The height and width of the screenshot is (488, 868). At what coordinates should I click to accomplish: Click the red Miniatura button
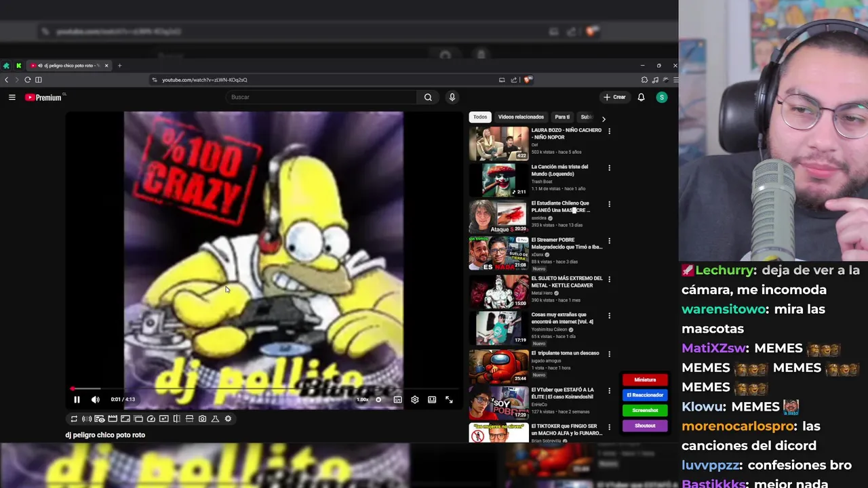click(x=645, y=380)
